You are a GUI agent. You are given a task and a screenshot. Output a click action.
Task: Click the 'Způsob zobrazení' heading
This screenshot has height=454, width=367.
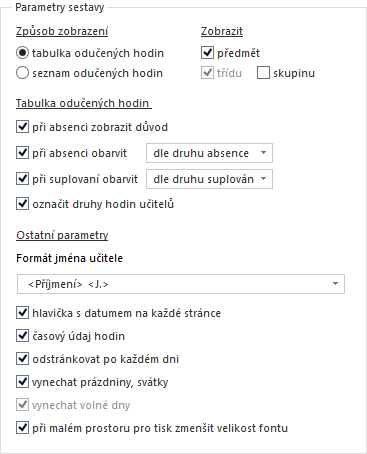pos(62,31)
